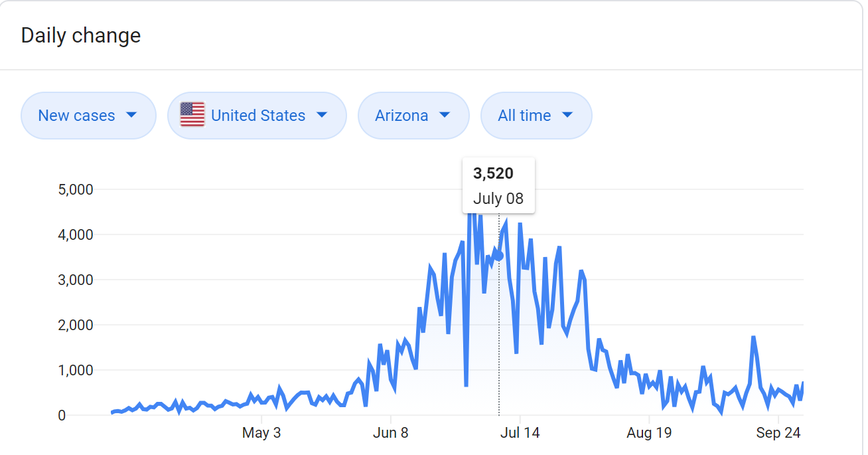Click the caret next to Arizona
868x455 pixels.
click(x=445, y=115)
